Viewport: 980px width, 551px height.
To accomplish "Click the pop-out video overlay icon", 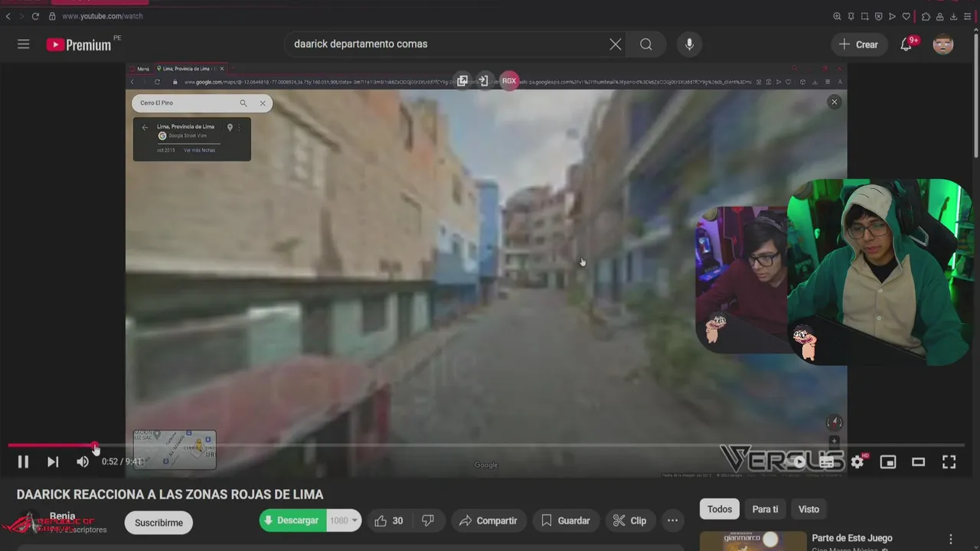I will 462,81.
